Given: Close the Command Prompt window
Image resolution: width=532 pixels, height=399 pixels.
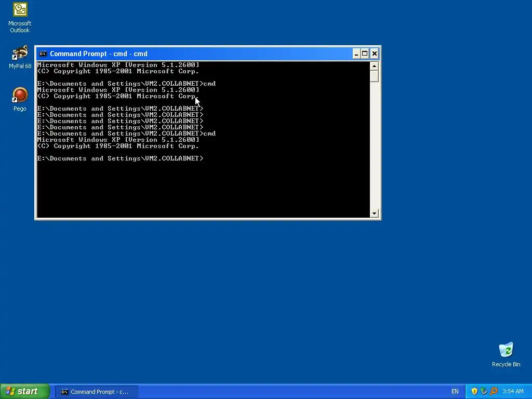Looking at the screenshot, I should tap(374, 54).
